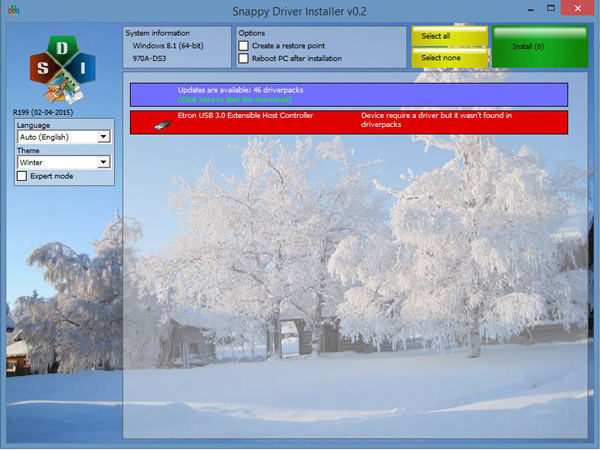
Task: Click the SDI hexagon logo
Action: pyautogui.click(x=62, y=69)
